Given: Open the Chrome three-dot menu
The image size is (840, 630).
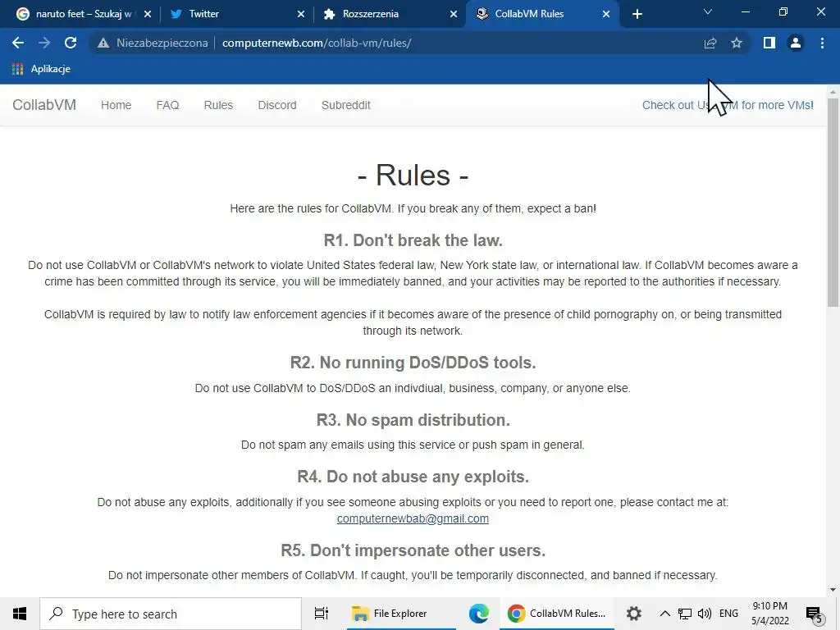Looking at the screenshot, I should click(822, 43).
